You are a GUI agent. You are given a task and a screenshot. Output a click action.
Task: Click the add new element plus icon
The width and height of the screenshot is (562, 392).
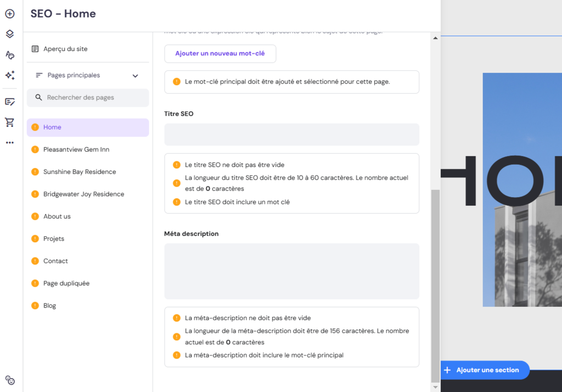pos(9,14)
